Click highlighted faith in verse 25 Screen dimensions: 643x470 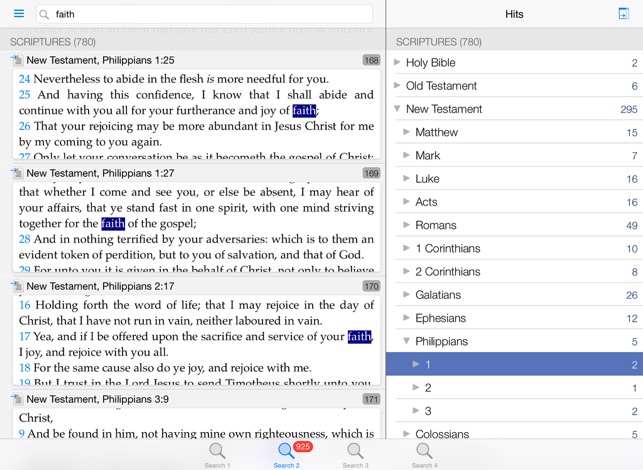pos(304,110)
